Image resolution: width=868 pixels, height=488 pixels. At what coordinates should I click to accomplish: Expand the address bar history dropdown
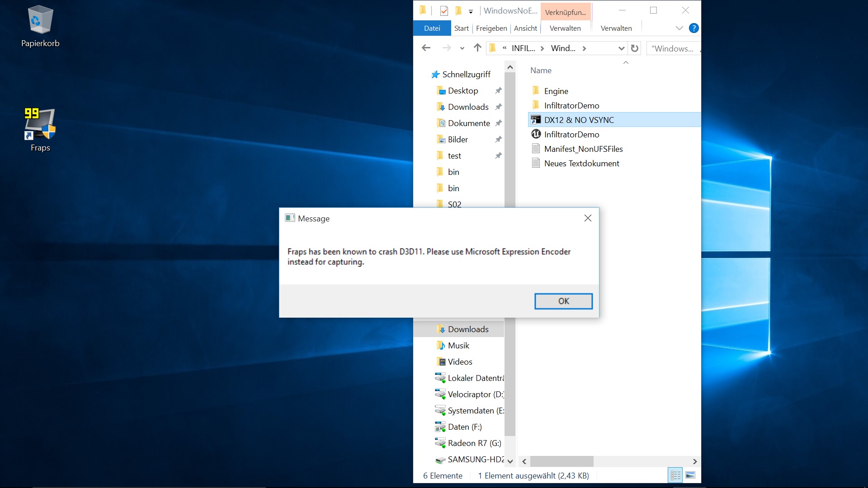(x=621, y=48)
